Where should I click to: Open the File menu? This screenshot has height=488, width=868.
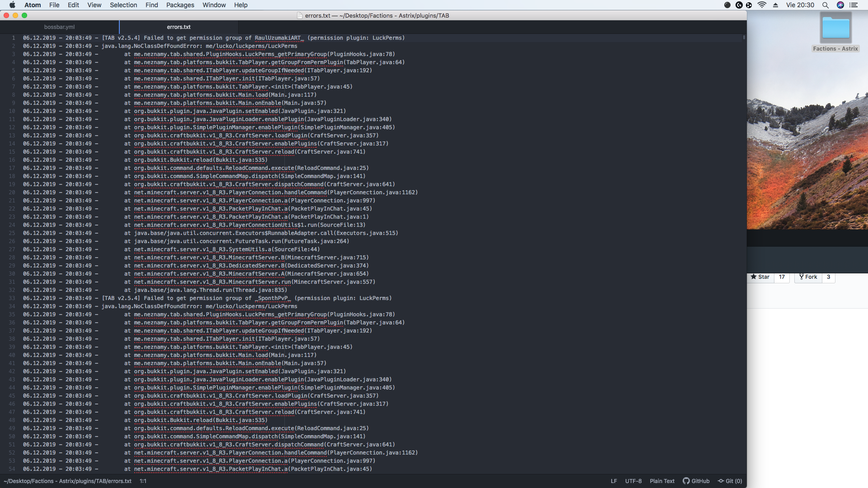pyautogui.click(x=54, y=5)
